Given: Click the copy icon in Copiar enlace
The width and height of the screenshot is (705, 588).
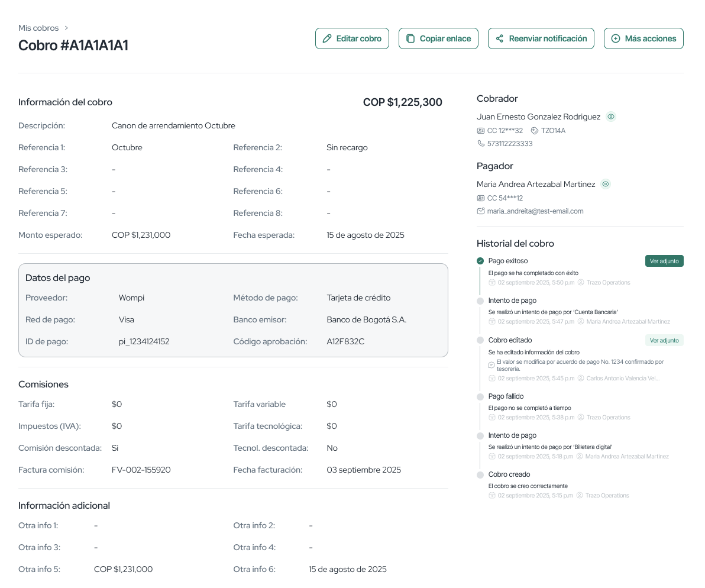Looking at the screenshot, I should 410,38.
